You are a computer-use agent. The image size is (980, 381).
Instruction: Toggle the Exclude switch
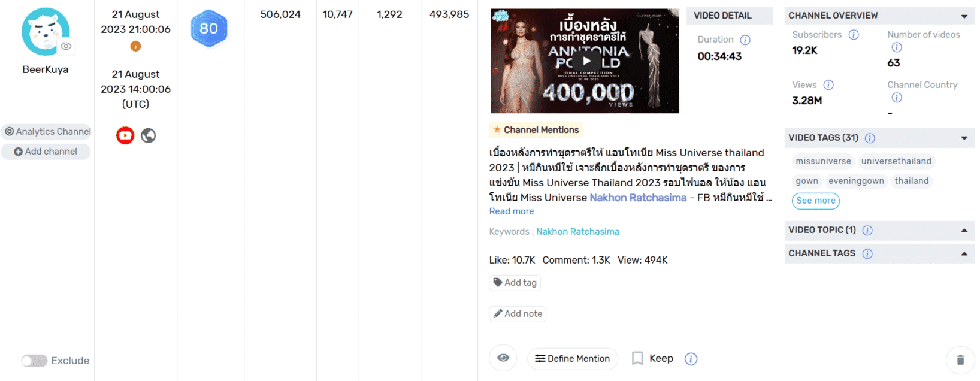point(34,361)
